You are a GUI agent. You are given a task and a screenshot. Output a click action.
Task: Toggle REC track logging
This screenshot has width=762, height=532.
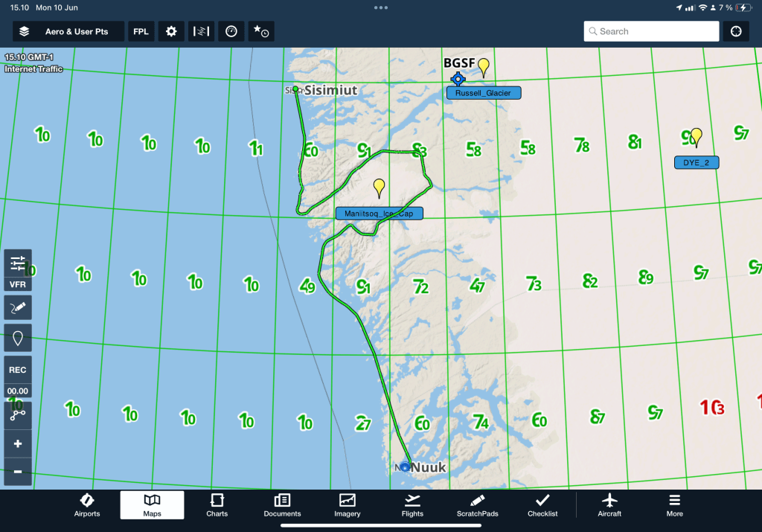tap(18, 370)
